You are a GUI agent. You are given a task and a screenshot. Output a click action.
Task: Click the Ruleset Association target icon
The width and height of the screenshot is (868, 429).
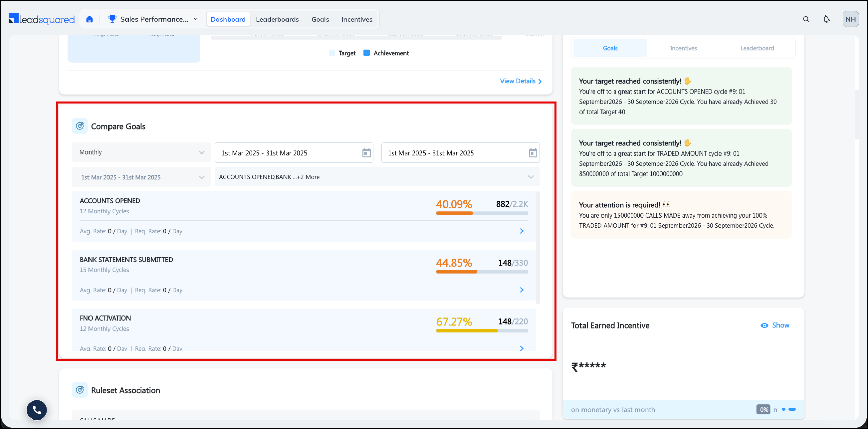pos(80,390)
